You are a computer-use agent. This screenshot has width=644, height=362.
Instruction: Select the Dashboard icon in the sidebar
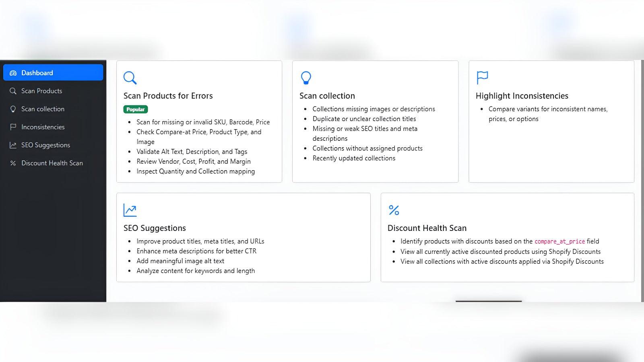pos(13,72)
